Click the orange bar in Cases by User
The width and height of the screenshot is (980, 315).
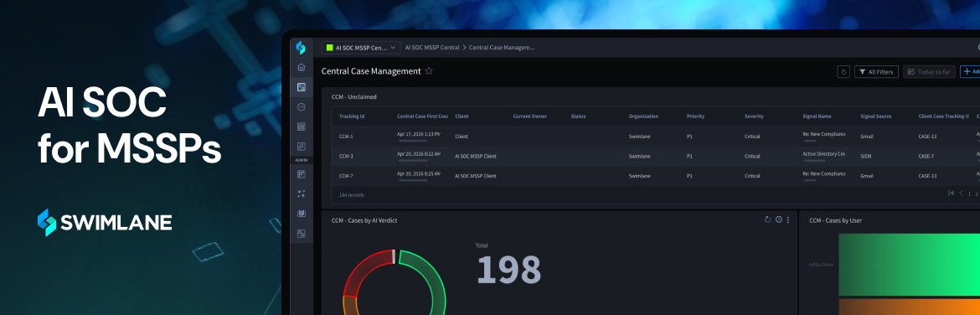tap(910, 307)
